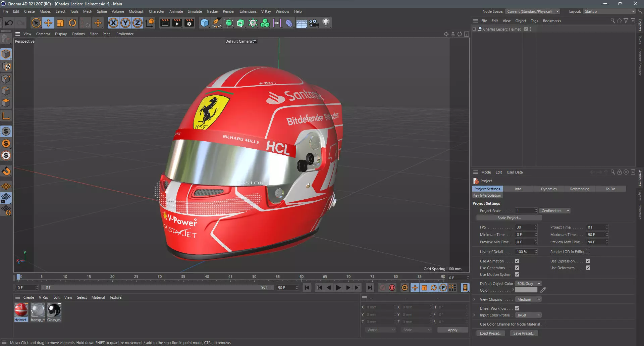Open viewport Cameras menu
Viewport: 644px width, 346px height.
pos(43,34)
